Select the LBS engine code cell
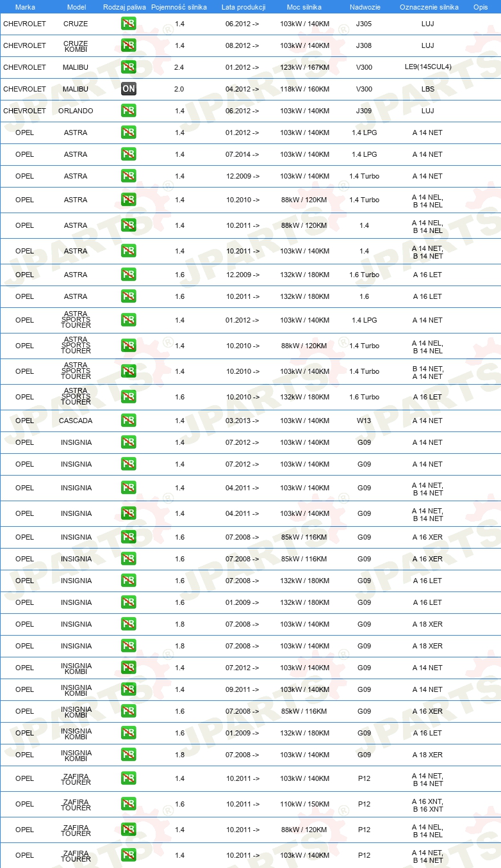 click(x=428, y=89)
